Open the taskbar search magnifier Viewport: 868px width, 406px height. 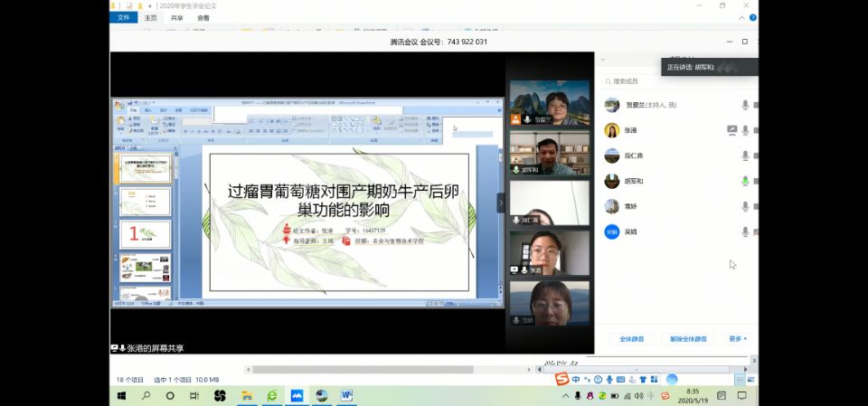pyautogui.click(x=145, y=396)
